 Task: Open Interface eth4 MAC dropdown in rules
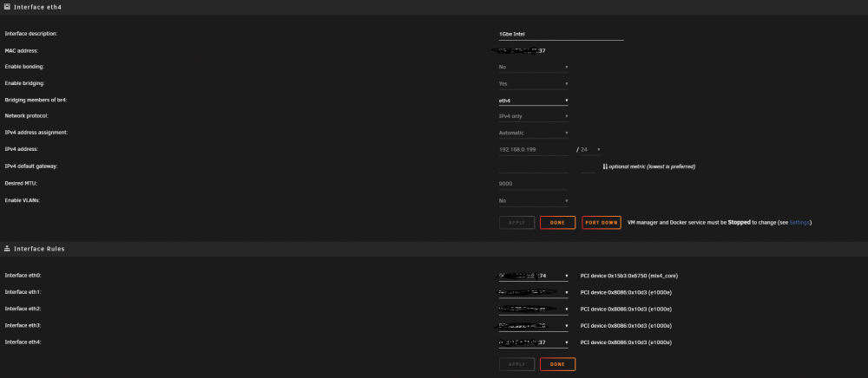click(x=534, y=342)
